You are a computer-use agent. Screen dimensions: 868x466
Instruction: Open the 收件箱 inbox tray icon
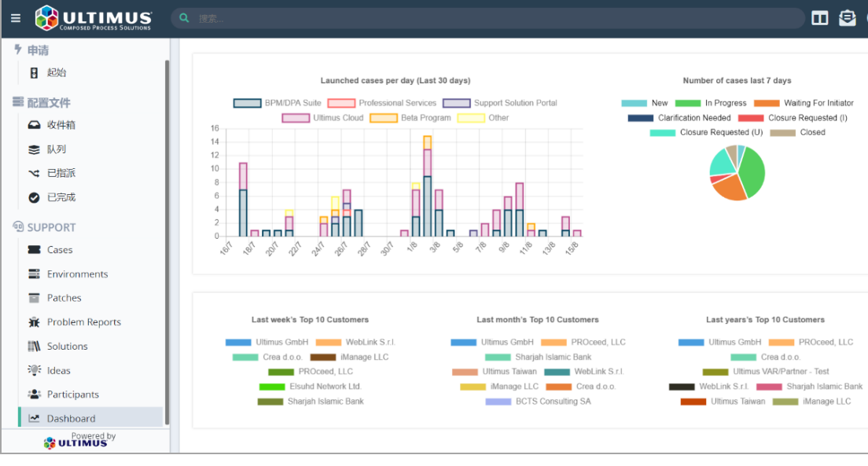34,125
